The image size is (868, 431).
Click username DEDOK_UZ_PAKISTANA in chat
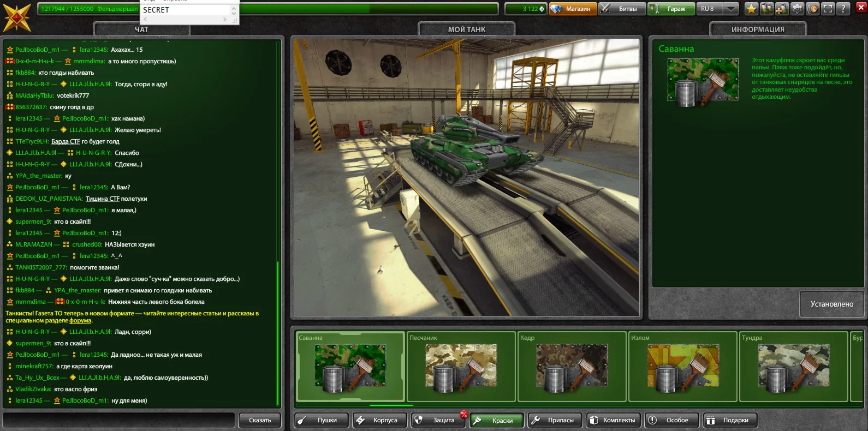(x=49, y=199)
